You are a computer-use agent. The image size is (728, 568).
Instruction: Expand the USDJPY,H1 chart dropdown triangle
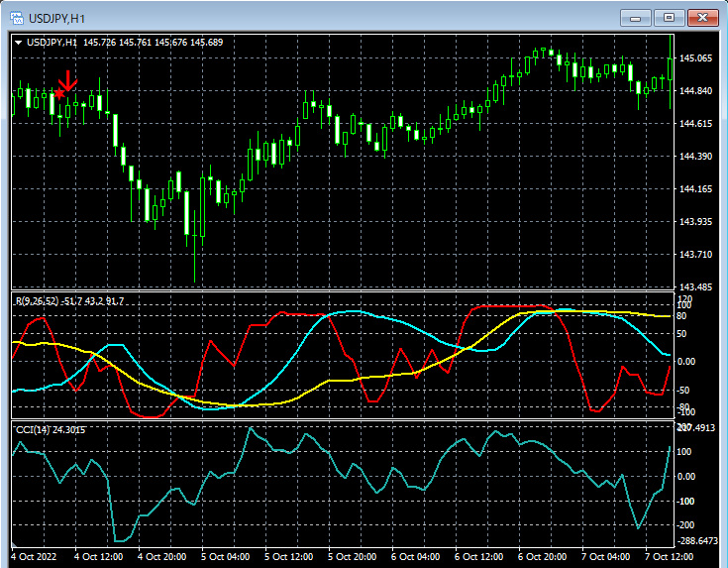19,43
